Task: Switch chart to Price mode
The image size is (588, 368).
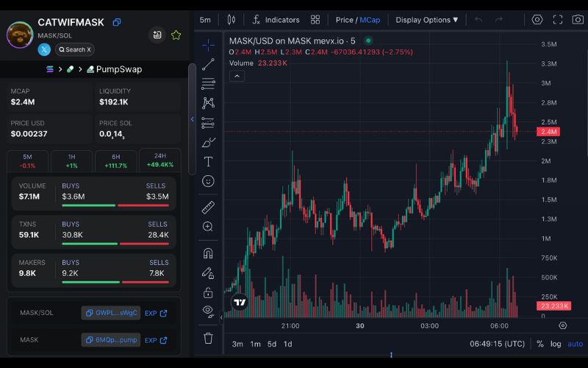Action: [344, 20]
